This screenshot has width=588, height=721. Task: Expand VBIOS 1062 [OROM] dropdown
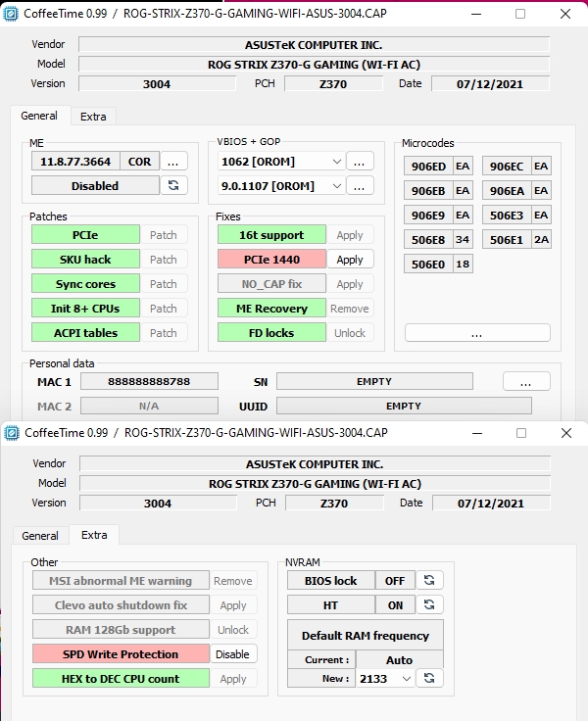click(x=337, y=162)
